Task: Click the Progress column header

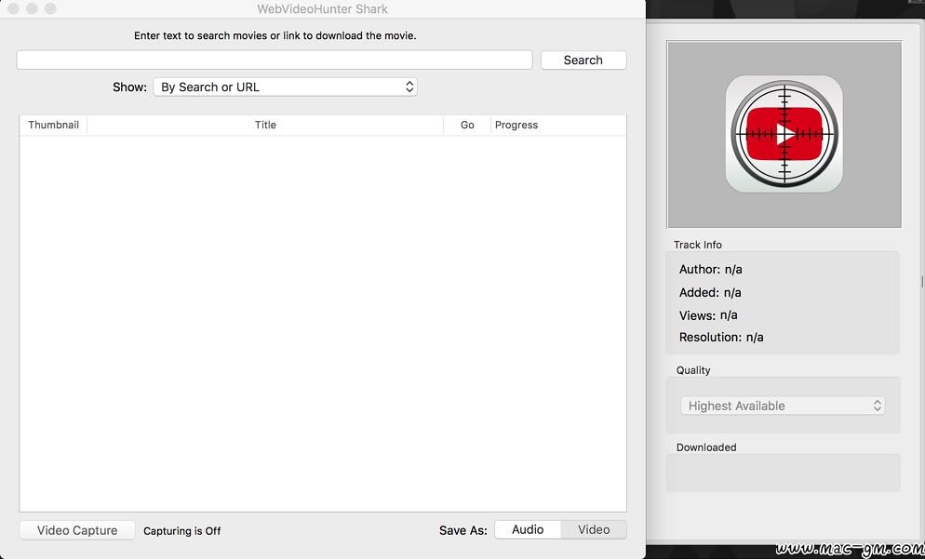Action: click(558, 125)
